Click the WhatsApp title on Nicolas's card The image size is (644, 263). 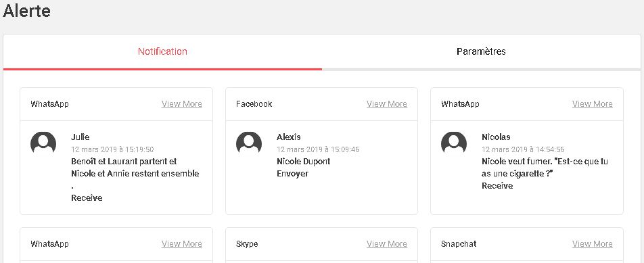pos(460,104)
